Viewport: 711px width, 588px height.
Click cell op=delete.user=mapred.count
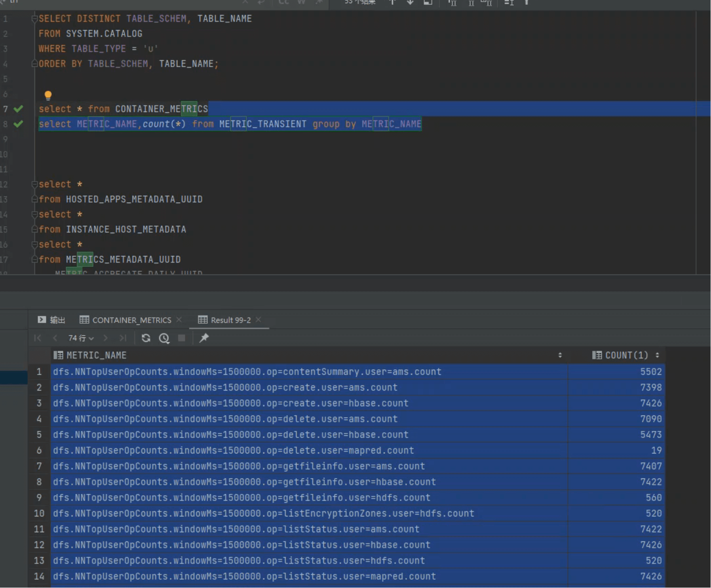point(309,450)
